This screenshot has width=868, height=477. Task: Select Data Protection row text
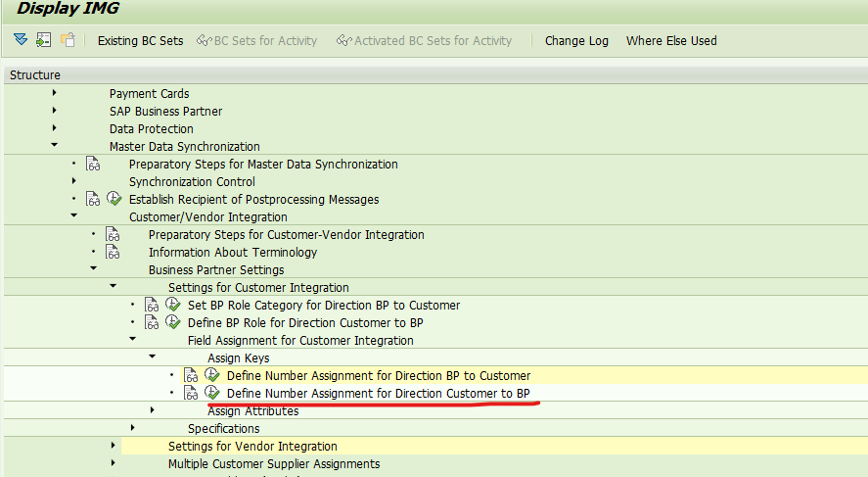(151, 129)
